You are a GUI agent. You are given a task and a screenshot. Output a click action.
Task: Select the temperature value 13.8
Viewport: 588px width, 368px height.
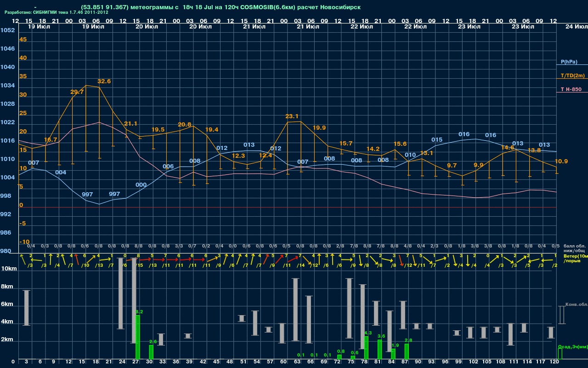pyautogui.click(x=534, y=150)
